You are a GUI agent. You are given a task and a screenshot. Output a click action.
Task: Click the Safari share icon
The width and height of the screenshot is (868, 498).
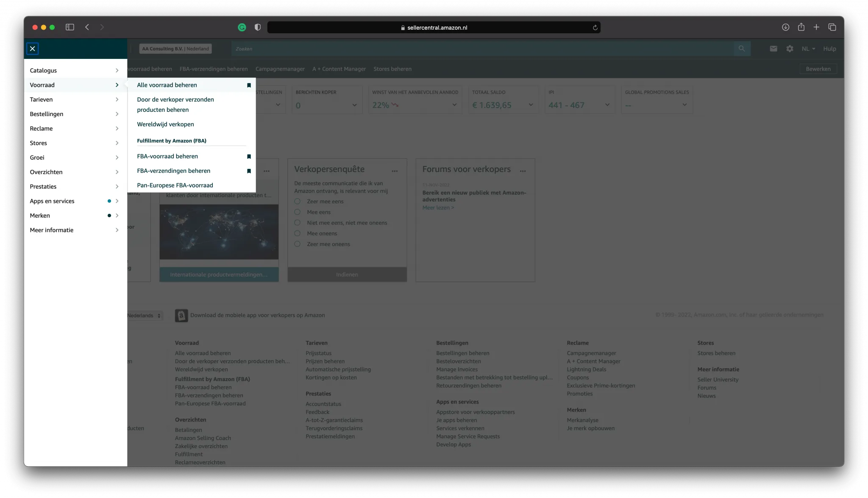(x=801, y=27)
